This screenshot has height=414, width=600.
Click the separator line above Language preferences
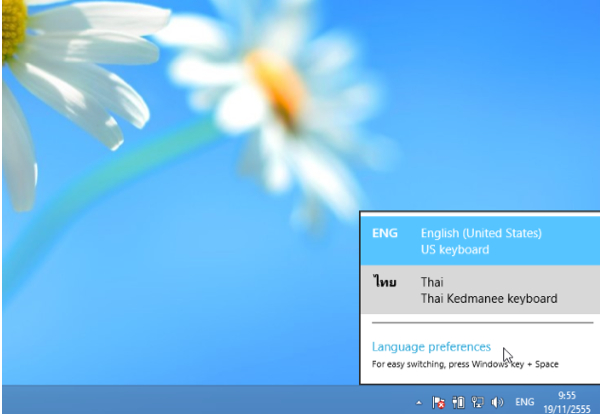(x=483, y=323)
